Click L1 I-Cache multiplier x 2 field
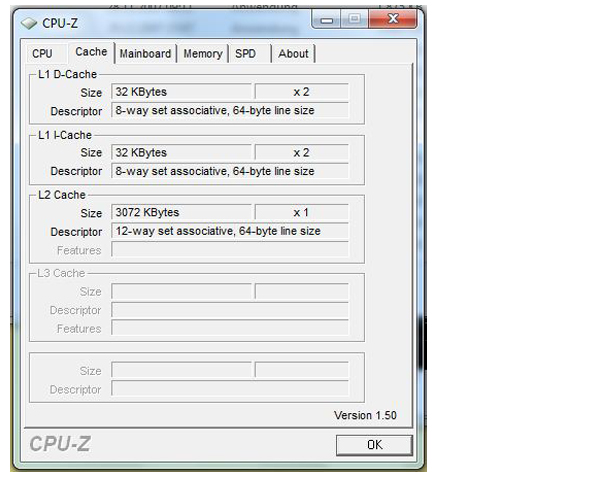This screenshot has height=480, width=600. [302, 152]
